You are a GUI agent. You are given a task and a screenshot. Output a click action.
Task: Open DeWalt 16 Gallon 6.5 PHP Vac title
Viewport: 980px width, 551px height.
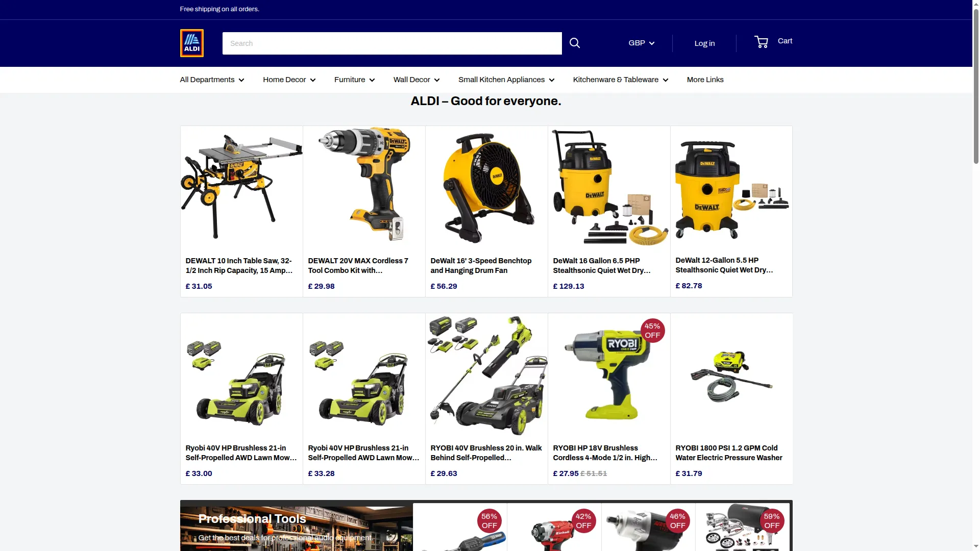(x=602, y=266)
